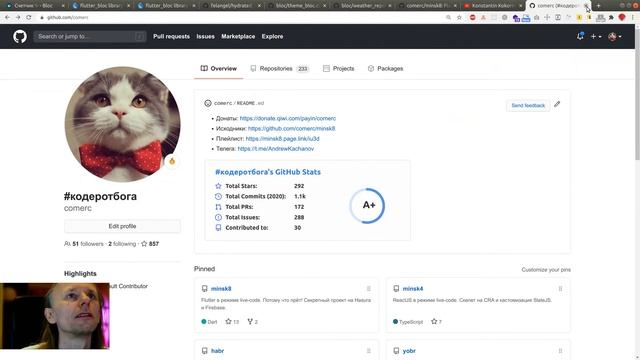Open the habr pinned repository
The height and width of the screenshot is (360, 640).
(x=217, y=351)
